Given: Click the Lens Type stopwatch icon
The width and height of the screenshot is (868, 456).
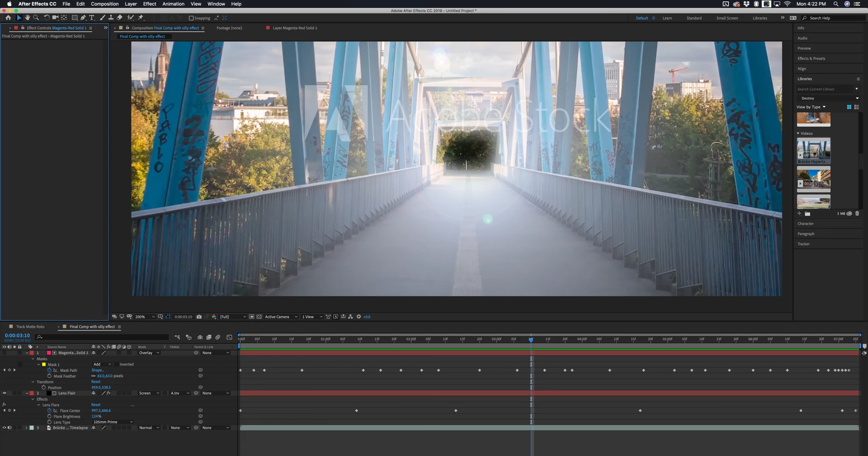Looking at the screenshot, I should pyautogui.click(x=49, y=422).
